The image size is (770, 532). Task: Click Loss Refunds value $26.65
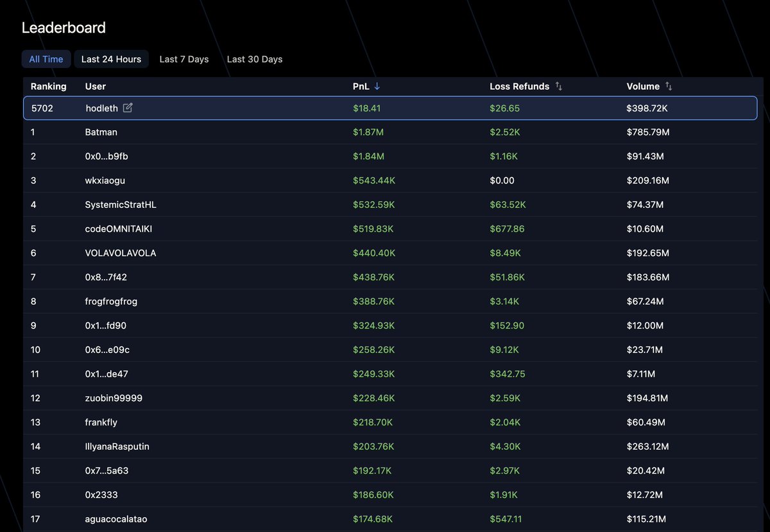505,108
